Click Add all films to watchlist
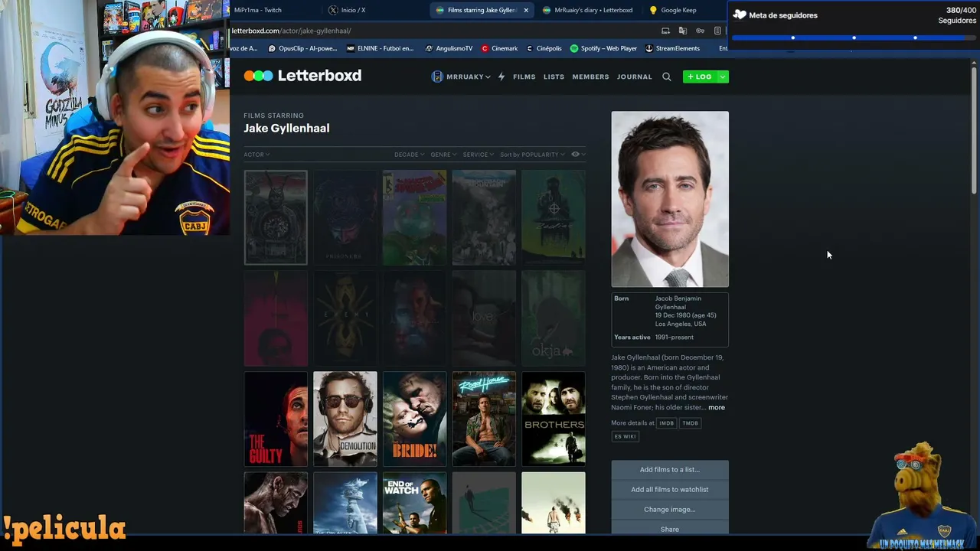980x551 pixels. [670, 489]
